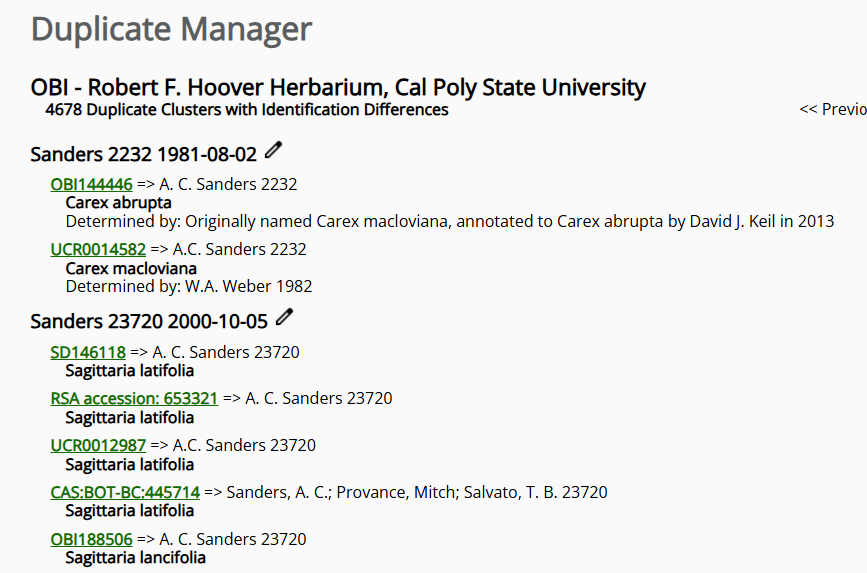Edit the Sanders 23720 cluster via pencil icon
The width and height of the screenshot is (867, 573).
tap(284, 317)
